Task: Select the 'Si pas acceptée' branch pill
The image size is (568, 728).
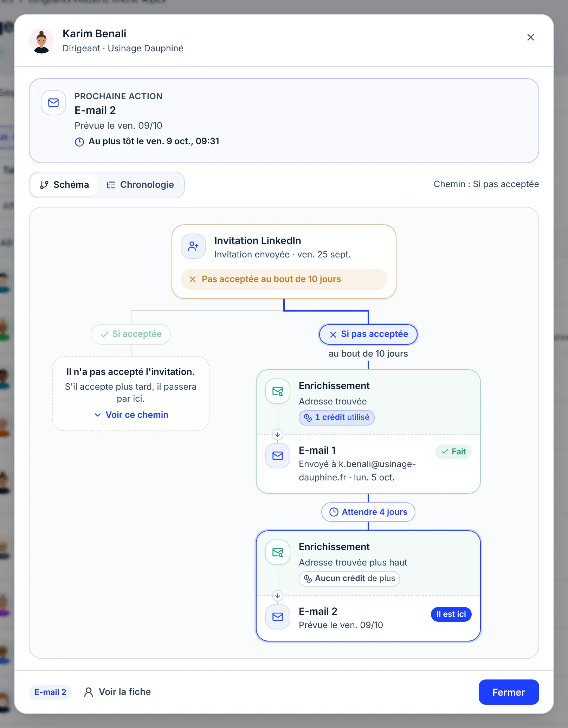Action: point(368,334)
